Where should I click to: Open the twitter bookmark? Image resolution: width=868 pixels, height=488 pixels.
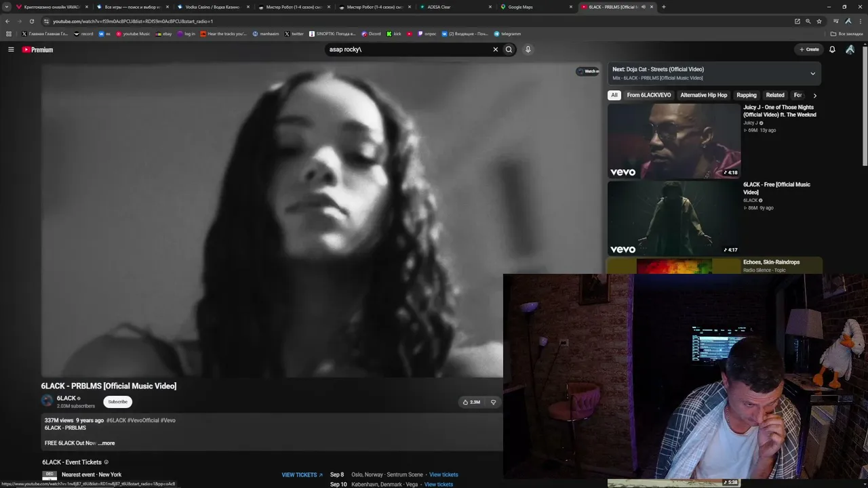click(x=294, y=34)
